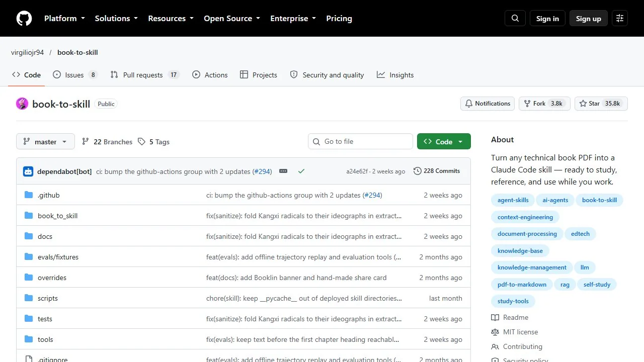Fork the repository with the Fork button
Viewport: 644px width, 362px height.
point(544,104)
